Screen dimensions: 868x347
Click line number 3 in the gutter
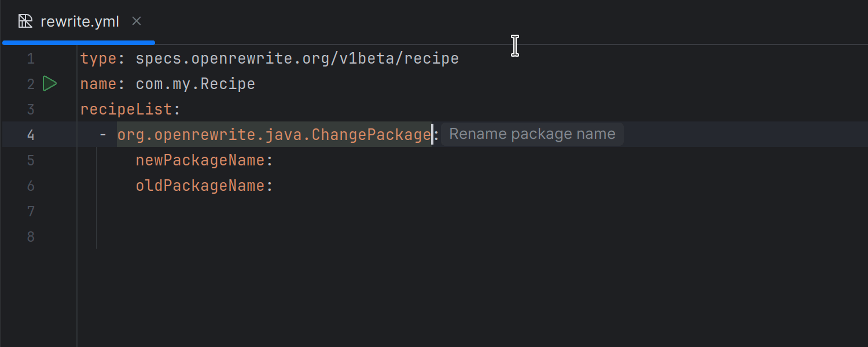(x=31, y=109)
